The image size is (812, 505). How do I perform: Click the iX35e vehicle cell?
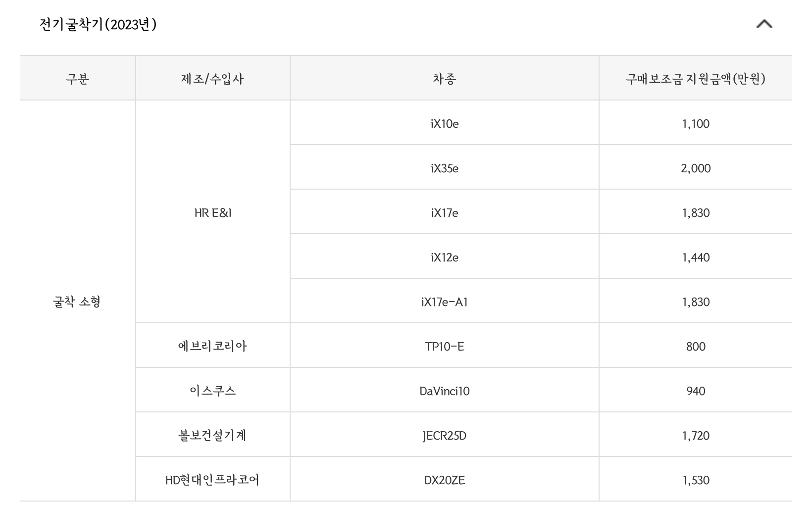tap(444, 168)
